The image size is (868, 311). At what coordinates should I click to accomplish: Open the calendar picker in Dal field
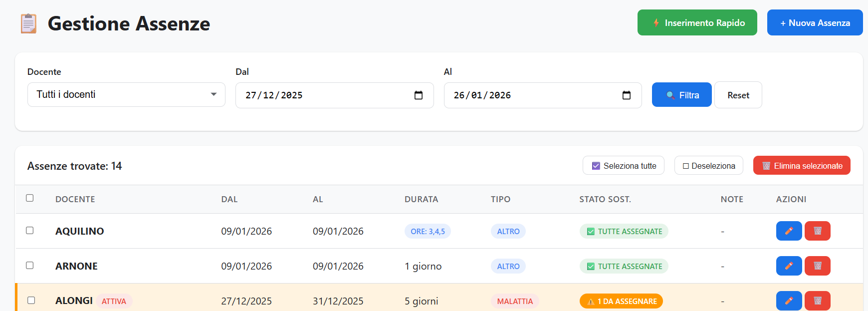pos(419,95)
